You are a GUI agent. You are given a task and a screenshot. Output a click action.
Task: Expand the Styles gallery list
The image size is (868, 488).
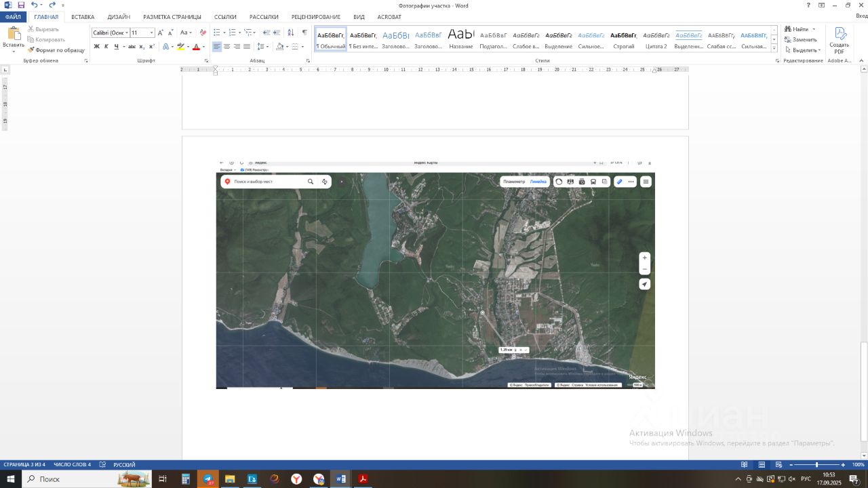(774, 49)
